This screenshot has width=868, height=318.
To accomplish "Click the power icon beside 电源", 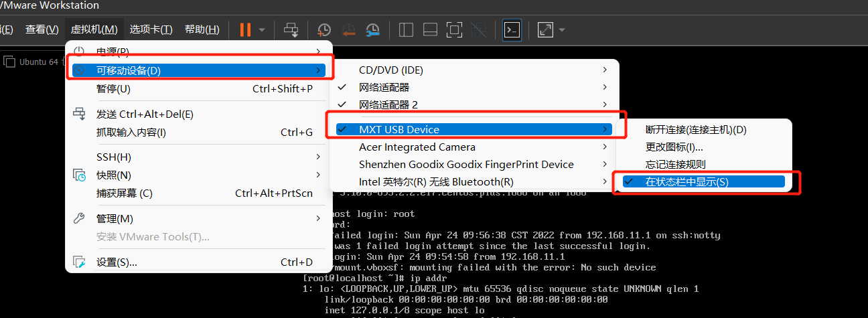I will coord(79,52).
